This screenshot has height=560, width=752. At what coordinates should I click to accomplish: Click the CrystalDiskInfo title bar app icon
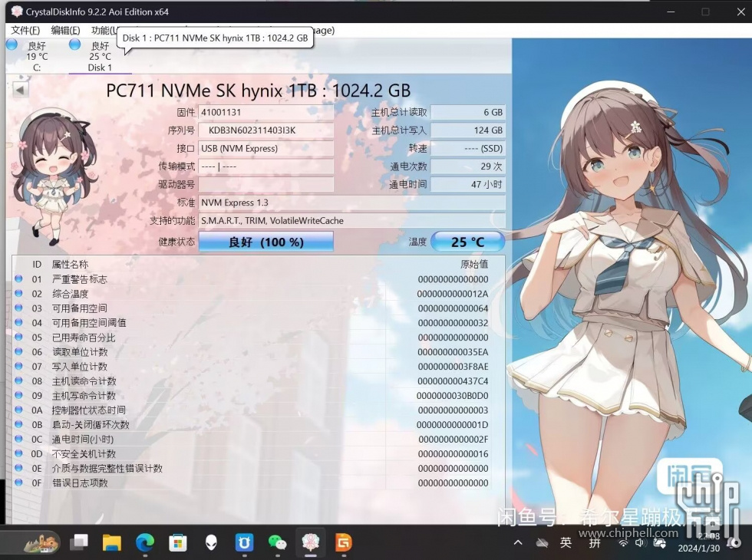tap(16, 12)
